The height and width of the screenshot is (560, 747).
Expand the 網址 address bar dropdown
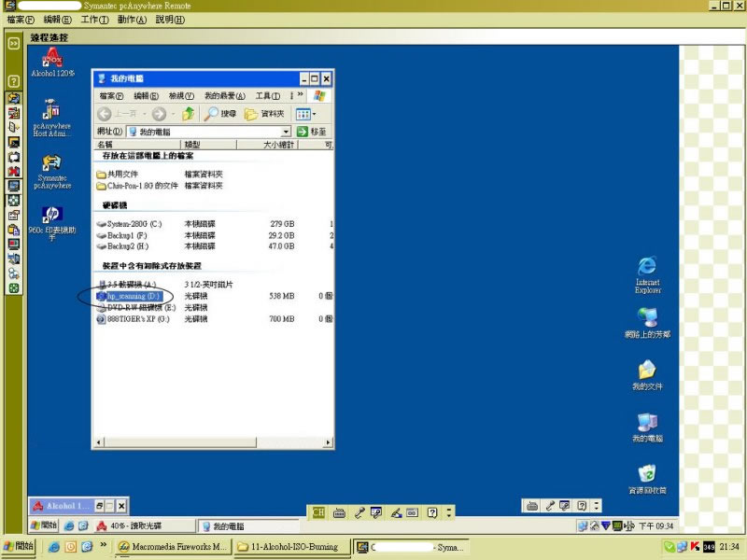coord(286,132)
